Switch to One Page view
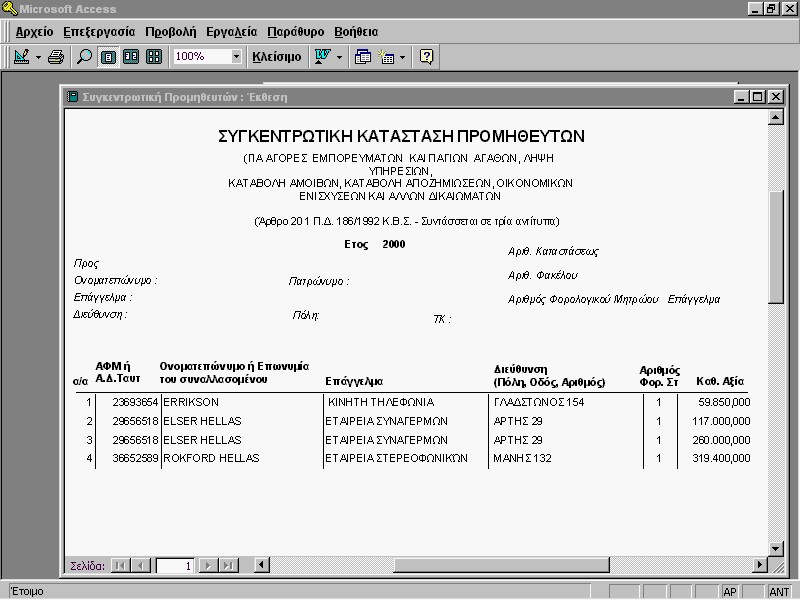The width and height of the screenshot is (800, 600). click(x=108, y=56)
